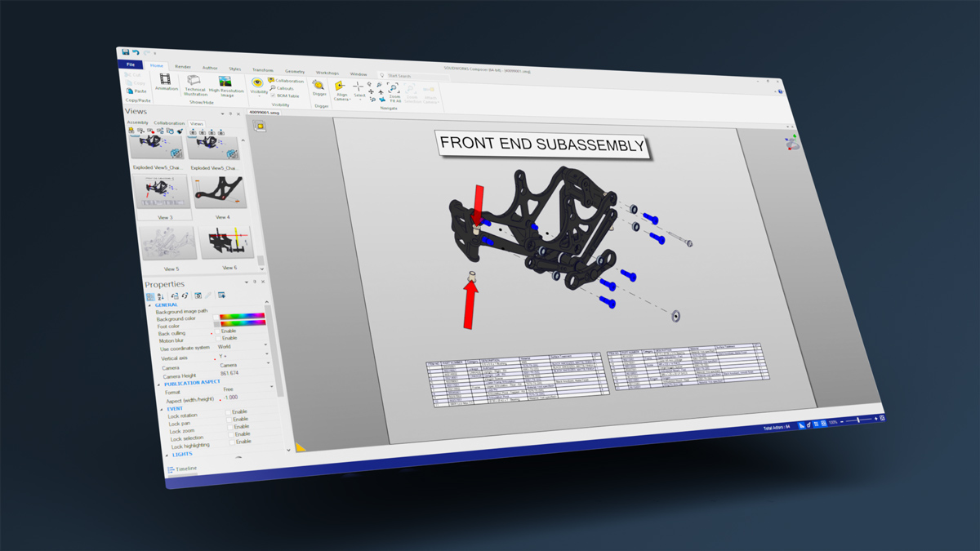Switch to the Author ribbon tab
The height and width of the screenshot is (551, 980).
[x=210, y=68]
